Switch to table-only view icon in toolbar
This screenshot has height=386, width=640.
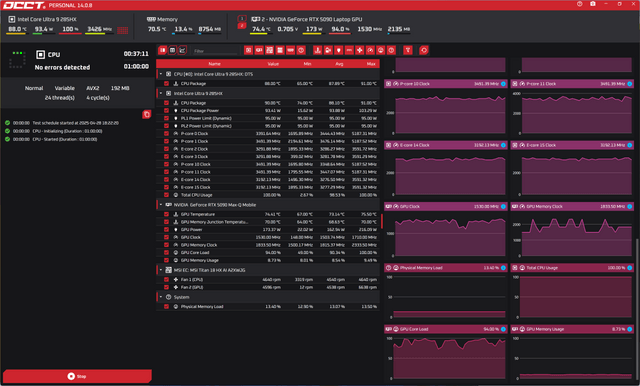172,50
